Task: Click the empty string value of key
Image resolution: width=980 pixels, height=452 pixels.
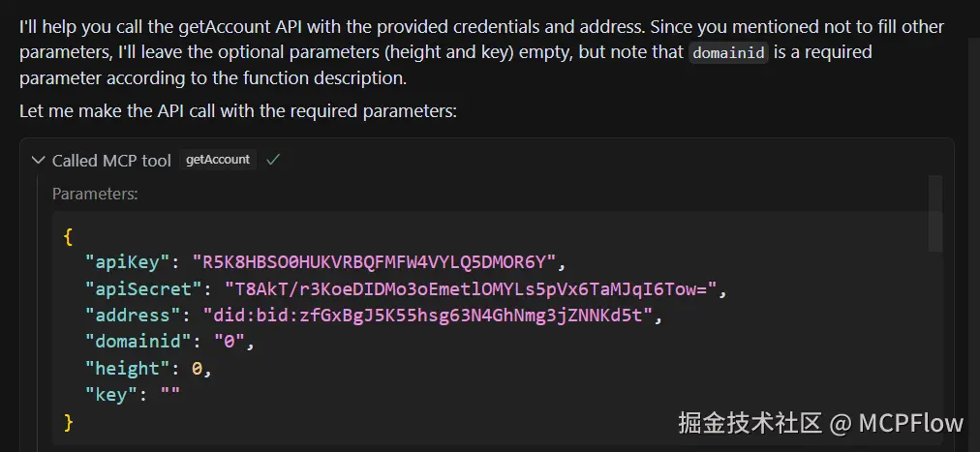Action: tap(169, 395)
